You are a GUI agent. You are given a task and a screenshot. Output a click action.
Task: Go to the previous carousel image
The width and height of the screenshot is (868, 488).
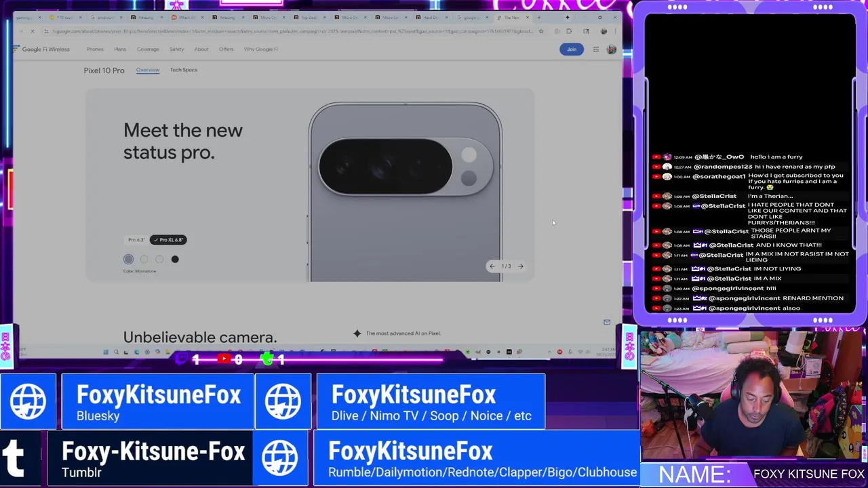(492, 266)
